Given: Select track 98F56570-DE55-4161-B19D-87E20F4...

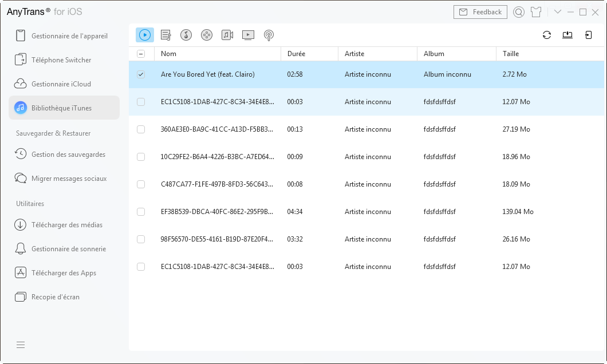Looking at the screenshot, I should [x=217, y=239].
